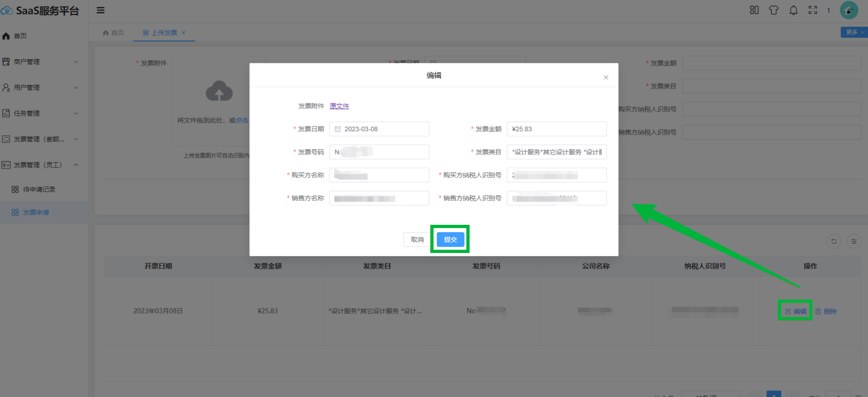This screenshot has width=868, height=397.
Task: Toggle fullscreen mode icon
Action: [x=813, y=10]
